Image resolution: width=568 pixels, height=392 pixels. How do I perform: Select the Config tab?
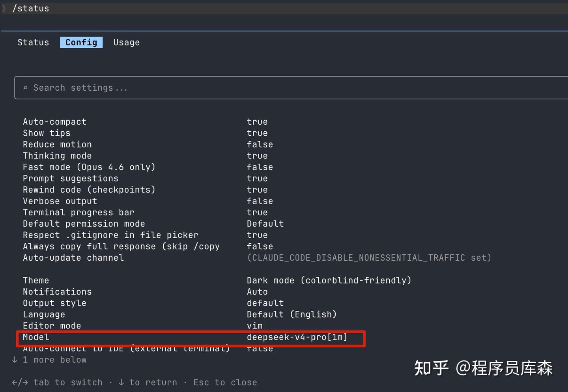pyautogui.click(x=81, y=42)
